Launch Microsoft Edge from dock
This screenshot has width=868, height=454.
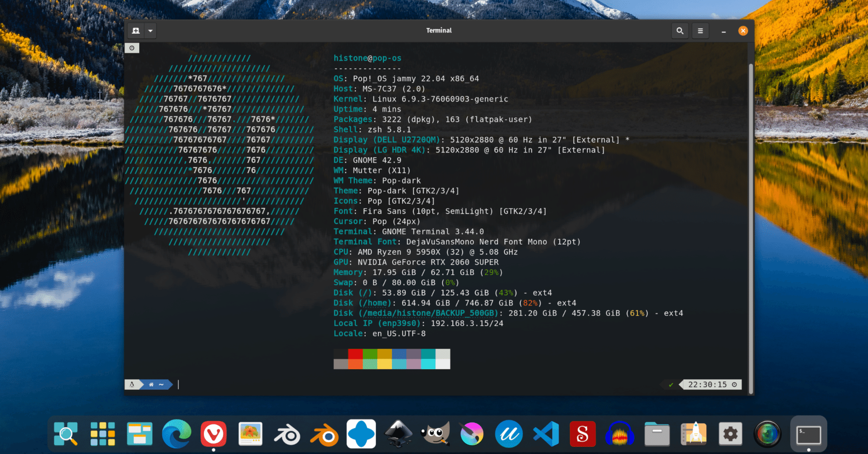(177, 434)
